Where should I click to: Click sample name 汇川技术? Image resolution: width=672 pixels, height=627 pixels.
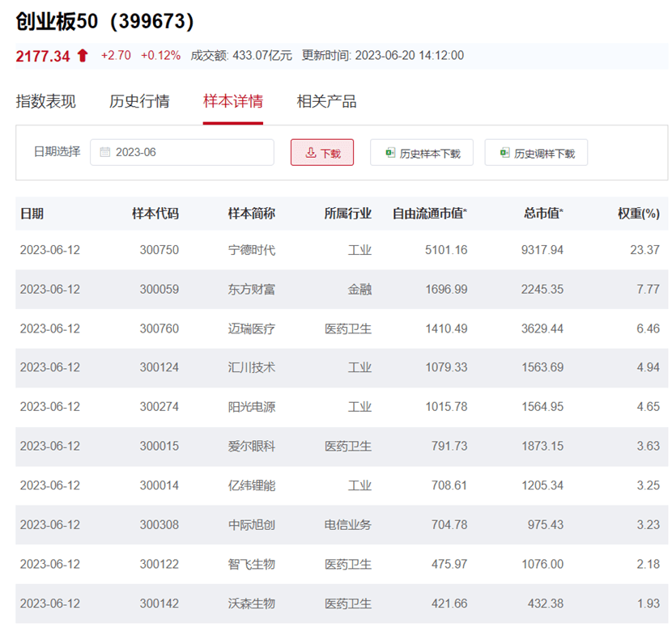pyautogui.click(x=252, y=367)
